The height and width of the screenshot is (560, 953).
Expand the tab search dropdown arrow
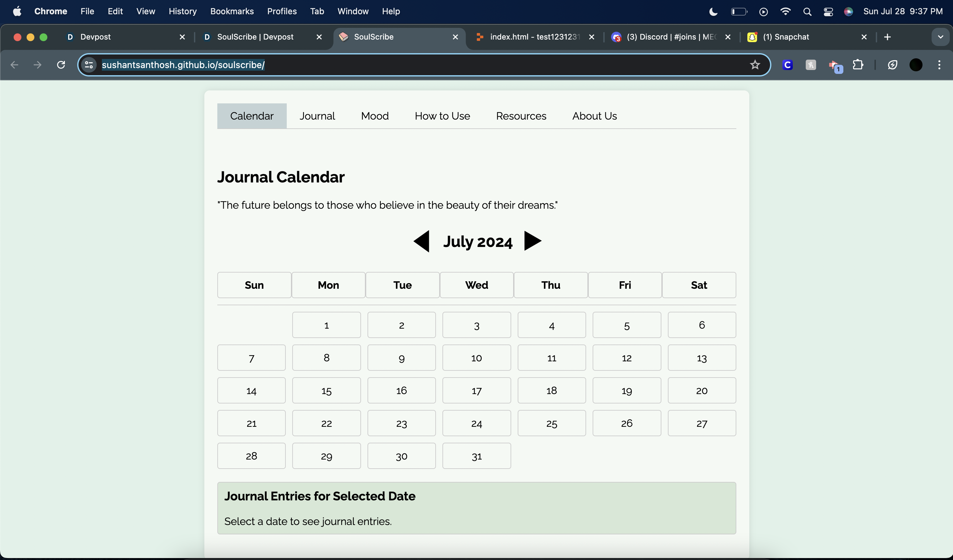[940, 37]
